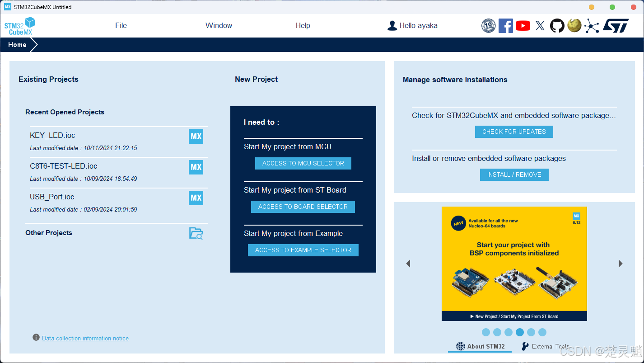Open the YouTube icon link
Screen dimensions: 644x363
pos(523,26)
